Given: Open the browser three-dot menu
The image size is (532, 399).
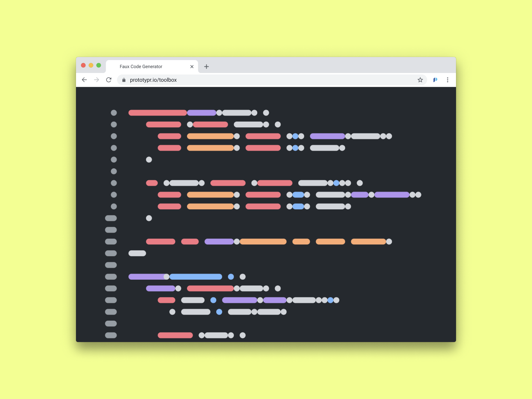Looking at the screenshot, I should 448,80.
